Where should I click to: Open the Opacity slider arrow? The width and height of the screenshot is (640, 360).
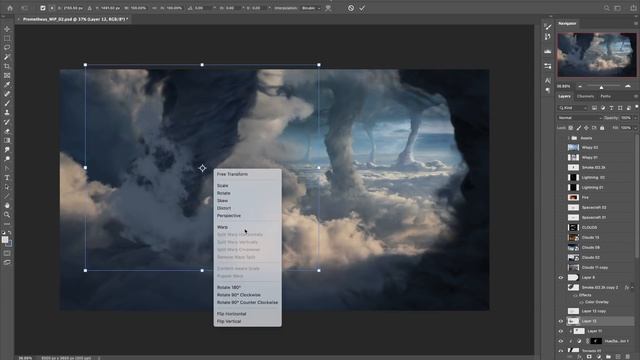[636, 118]
